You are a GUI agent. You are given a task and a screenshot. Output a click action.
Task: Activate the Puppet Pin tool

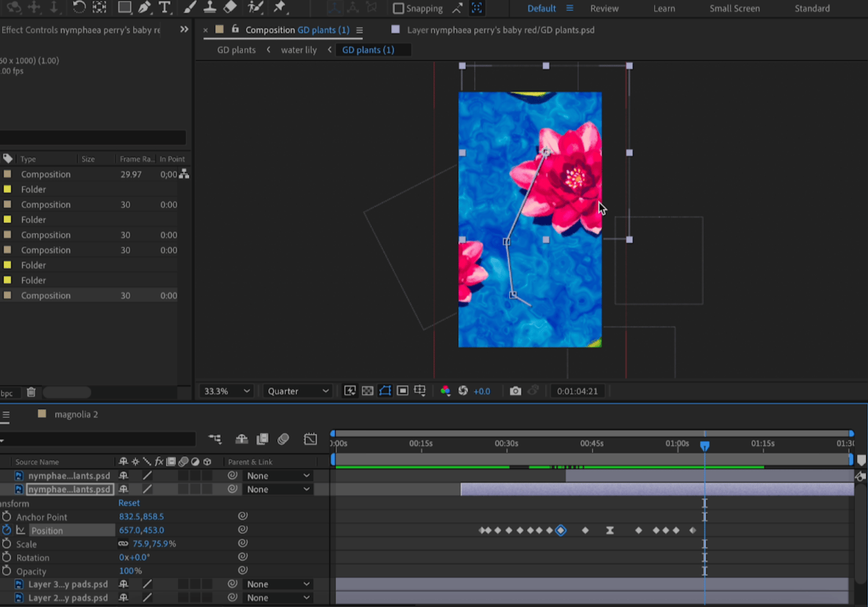point(280,8)
